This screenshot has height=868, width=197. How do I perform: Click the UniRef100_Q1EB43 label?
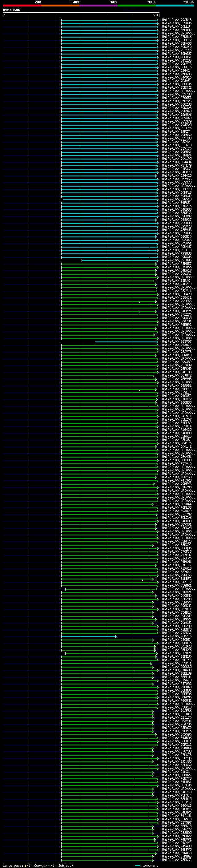(177, 687)
